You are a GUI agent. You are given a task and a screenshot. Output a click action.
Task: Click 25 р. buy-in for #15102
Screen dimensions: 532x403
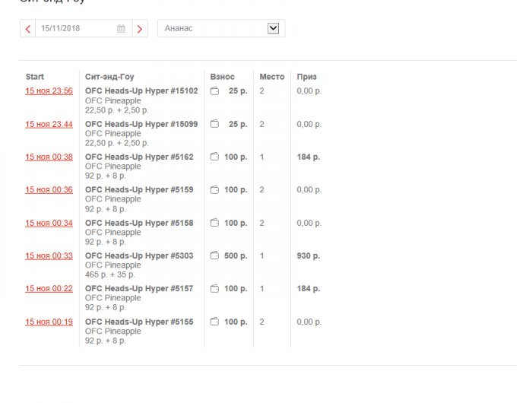(x=238, y=91)
